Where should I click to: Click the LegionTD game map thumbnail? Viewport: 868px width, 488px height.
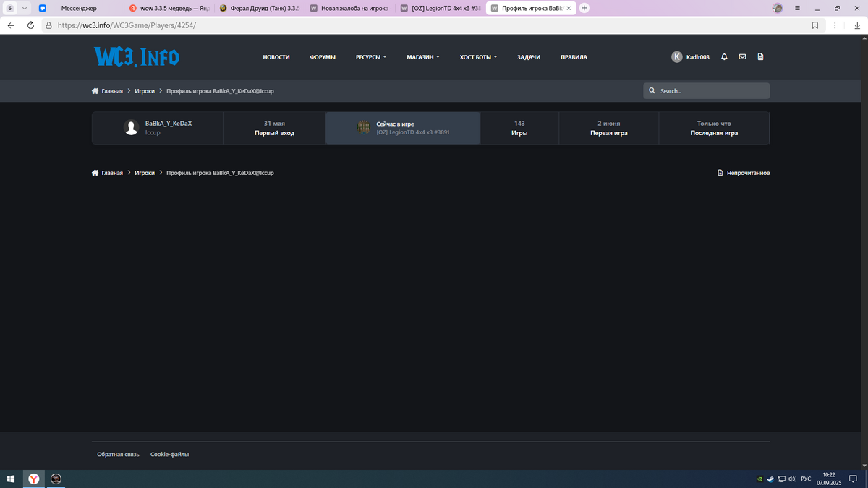point(364,128)
